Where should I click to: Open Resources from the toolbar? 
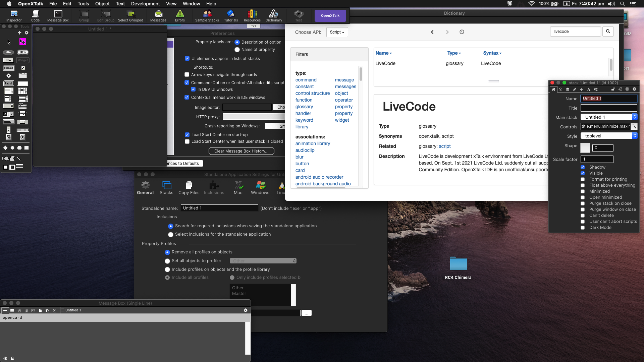pyautogui.click(x=252, y=16)
